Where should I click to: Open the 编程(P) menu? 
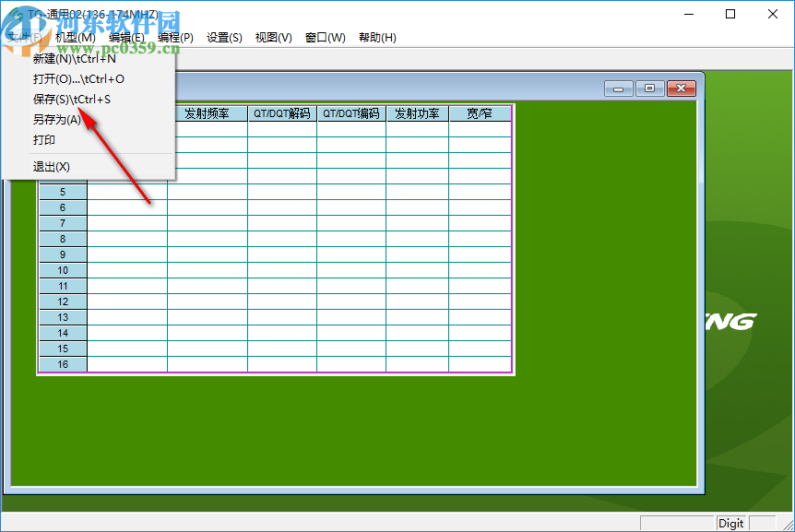point(175,38)
